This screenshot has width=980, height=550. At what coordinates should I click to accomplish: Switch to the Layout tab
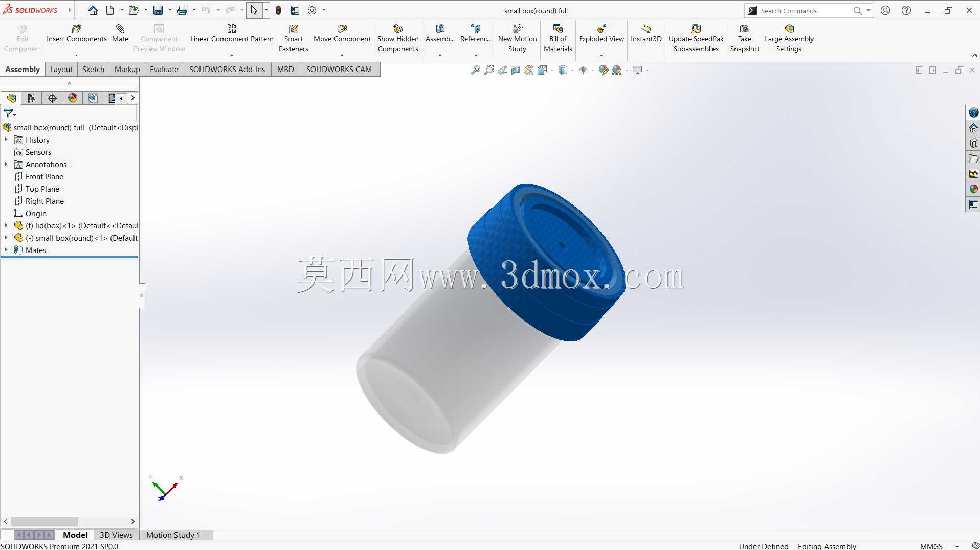(x=61, y=70)
